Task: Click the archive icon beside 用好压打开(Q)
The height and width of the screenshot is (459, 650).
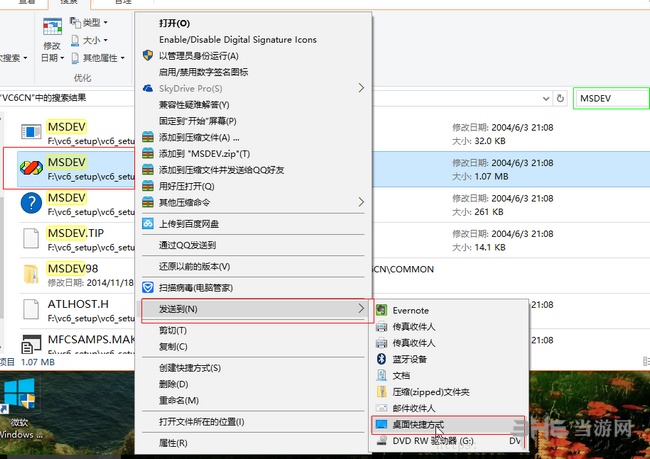Action: [x=148, y=186]
